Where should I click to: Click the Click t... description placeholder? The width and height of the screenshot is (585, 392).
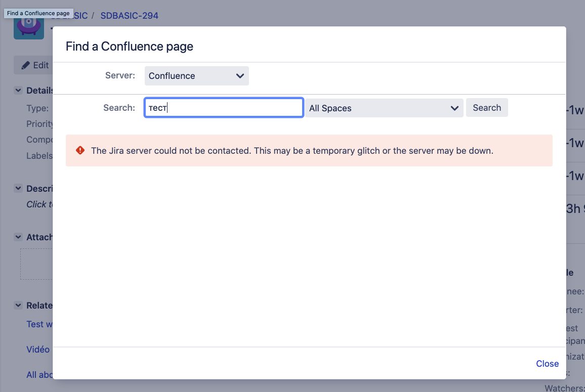coord(39,204)
